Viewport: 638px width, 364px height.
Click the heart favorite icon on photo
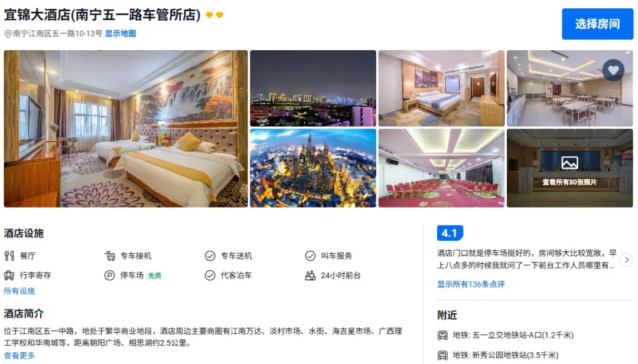coord(613,70)
